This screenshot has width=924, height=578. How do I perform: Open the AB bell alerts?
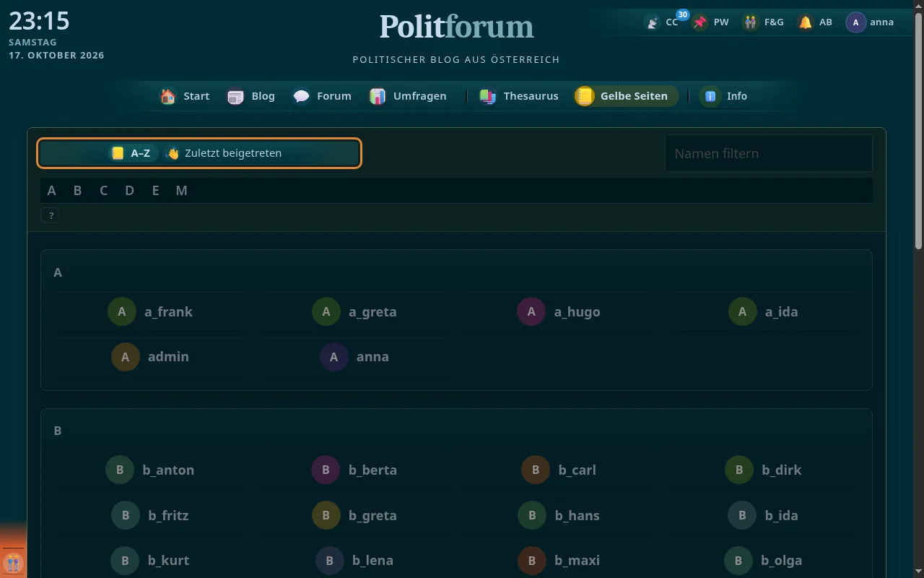pyautogui.click(x=805, y=22)
